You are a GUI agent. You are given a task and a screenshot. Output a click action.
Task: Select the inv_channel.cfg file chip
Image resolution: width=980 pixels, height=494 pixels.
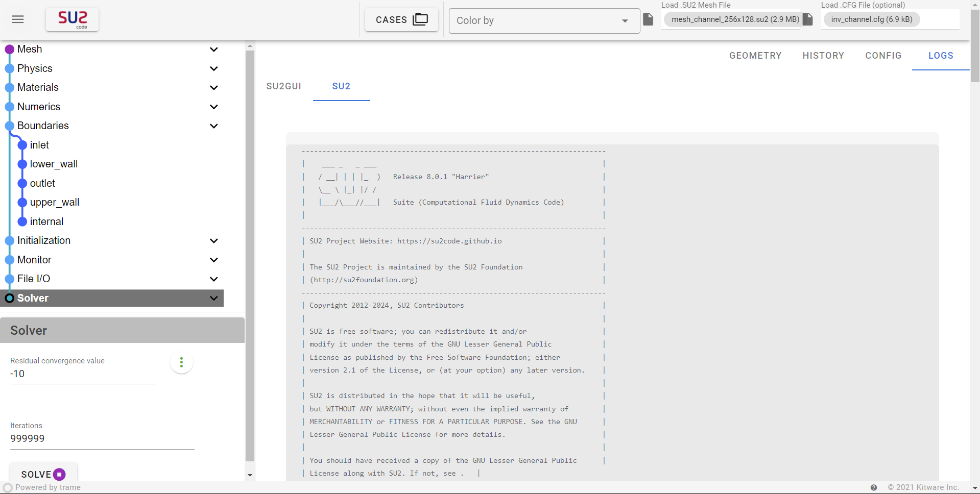[x=872, y=19]
